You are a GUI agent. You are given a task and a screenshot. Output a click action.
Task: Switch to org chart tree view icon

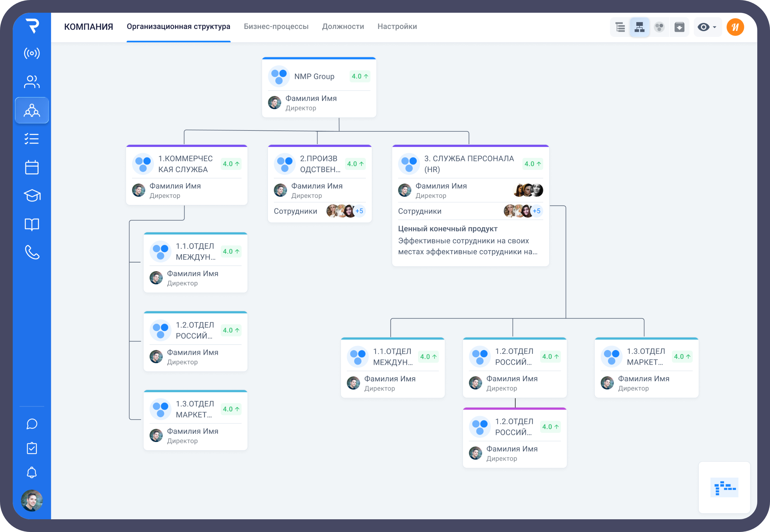[639, 27]
